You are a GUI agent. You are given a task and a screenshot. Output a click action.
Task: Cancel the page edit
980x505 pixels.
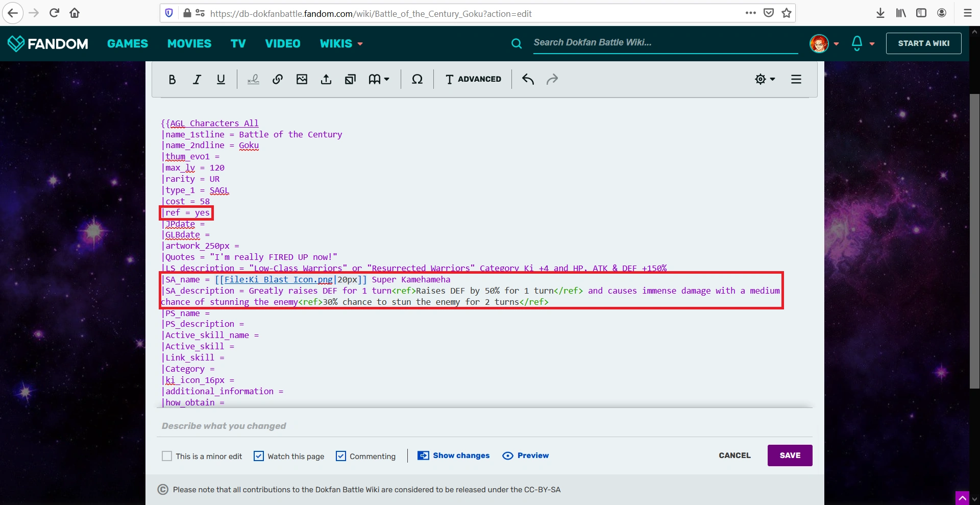pyautogui.click(x=734, y=455)
